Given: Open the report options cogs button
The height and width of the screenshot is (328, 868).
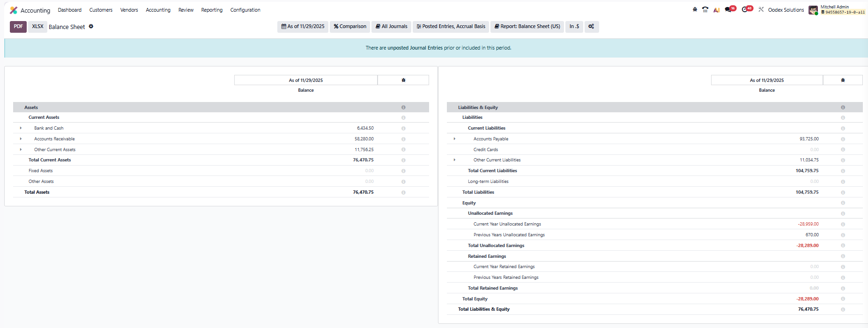Looking at the screenshot, I should pos(591,27).
